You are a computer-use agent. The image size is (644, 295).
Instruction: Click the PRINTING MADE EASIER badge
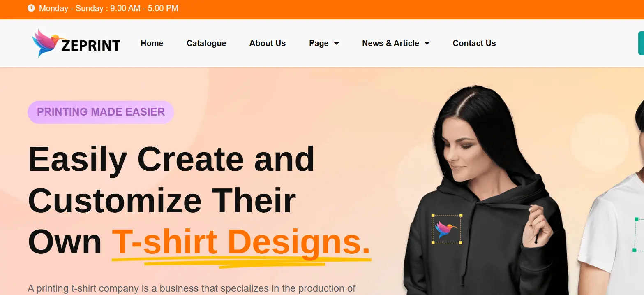coord(101,112)
